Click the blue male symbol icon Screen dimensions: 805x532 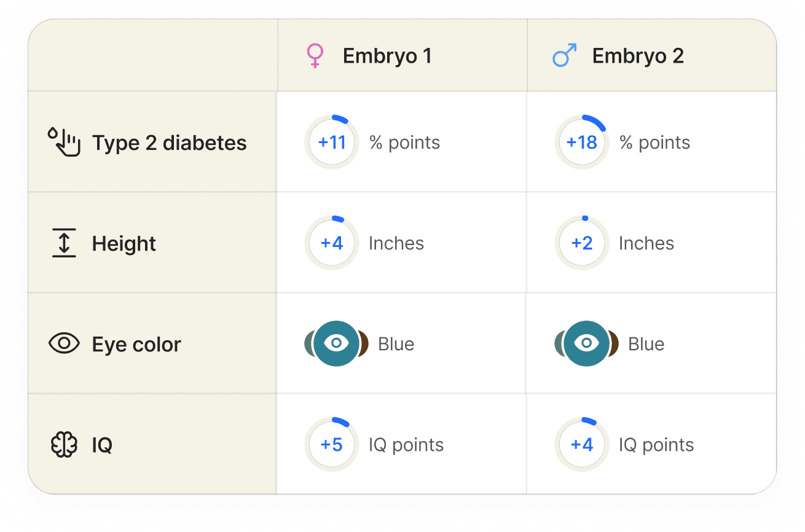click(564, 55)
